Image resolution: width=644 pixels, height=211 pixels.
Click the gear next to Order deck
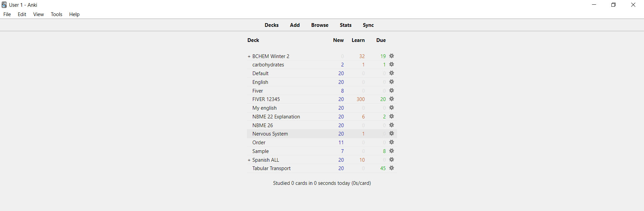click(392, 142)
